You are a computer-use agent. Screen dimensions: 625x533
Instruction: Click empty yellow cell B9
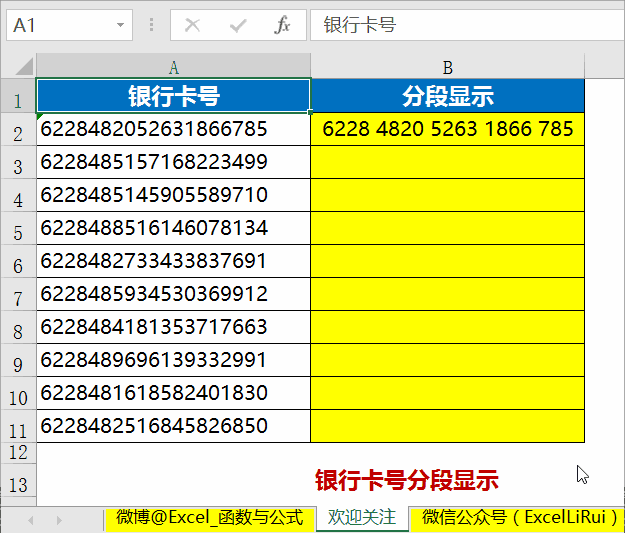[448, 360]
